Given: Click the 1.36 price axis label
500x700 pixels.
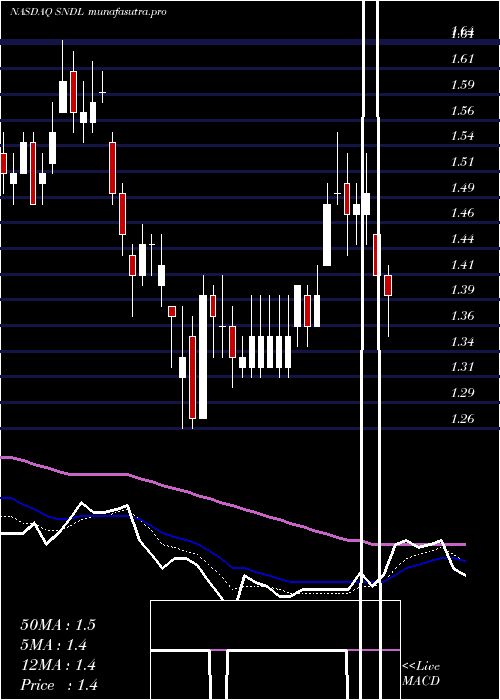Looking at the screenshot, I should tap(463, 316).
